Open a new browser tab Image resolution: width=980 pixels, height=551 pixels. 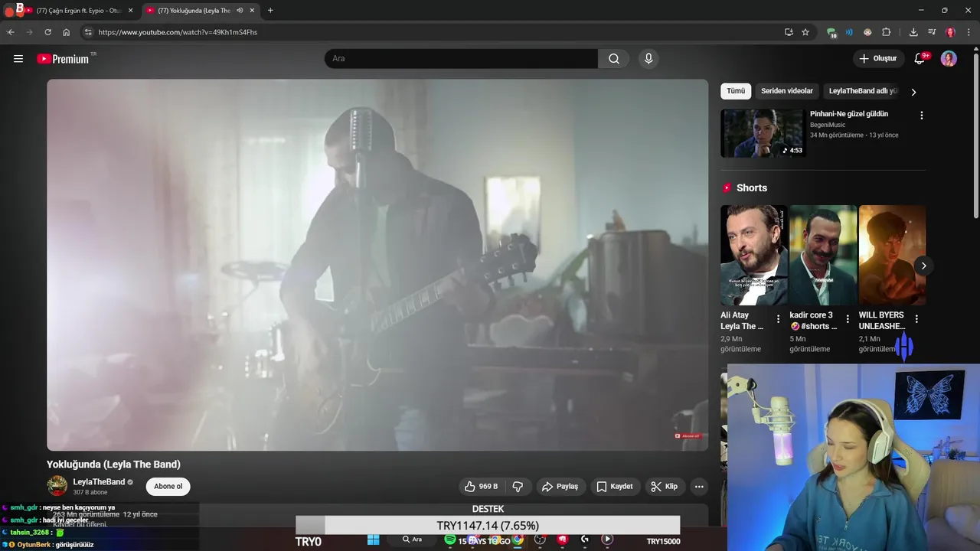270,11
